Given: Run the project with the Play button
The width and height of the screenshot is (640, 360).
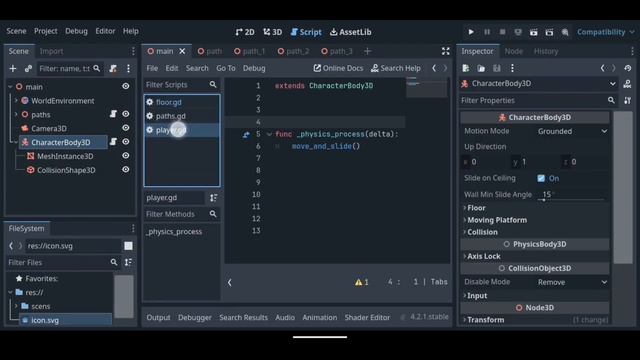Looking at the screenshot, I should pyautogui.click(x=471, y=32).
